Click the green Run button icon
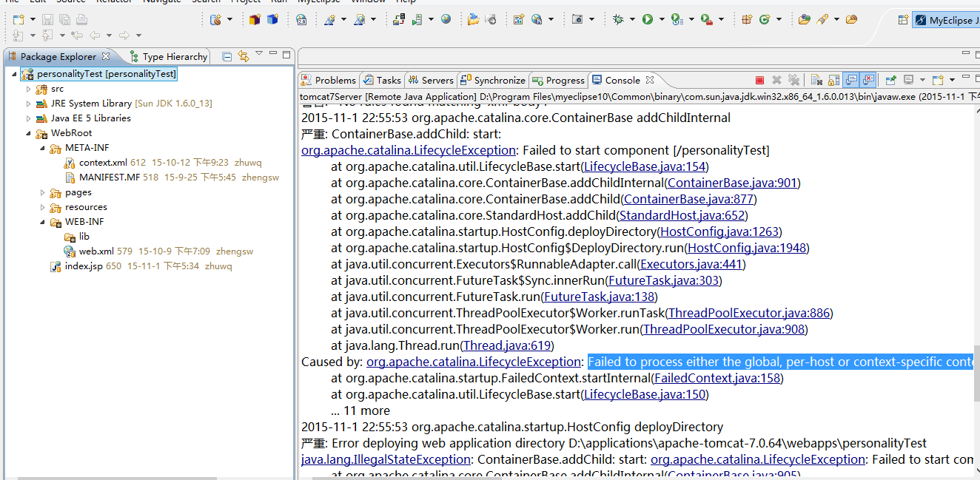This screenshot has height=480, width=980. tap(648, 20)
